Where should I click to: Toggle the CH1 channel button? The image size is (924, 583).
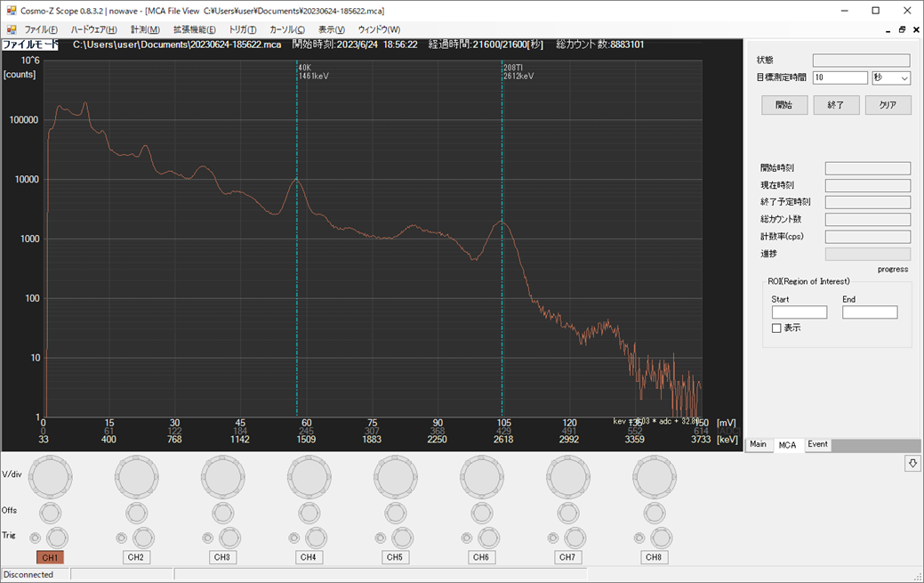[50, 557]
